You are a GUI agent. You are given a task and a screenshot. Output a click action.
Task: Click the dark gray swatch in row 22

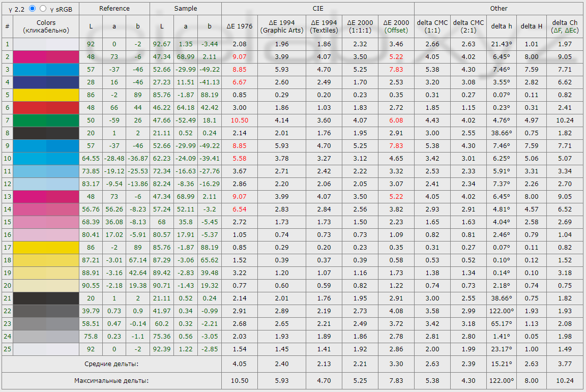coord(46,311)
